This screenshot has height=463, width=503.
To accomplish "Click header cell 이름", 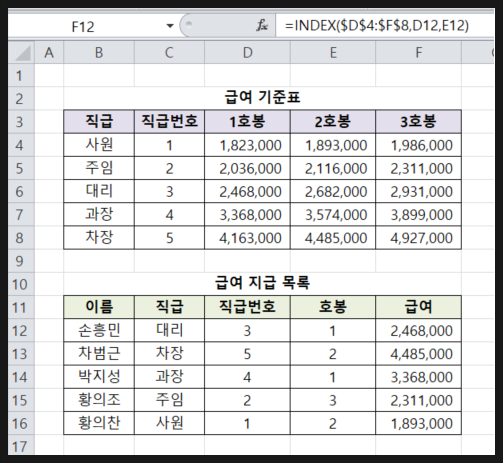I will point(99,307).
